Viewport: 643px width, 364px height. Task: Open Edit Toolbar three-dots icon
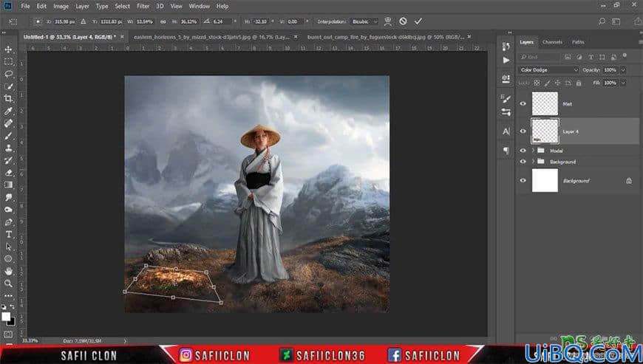[8, 295]
